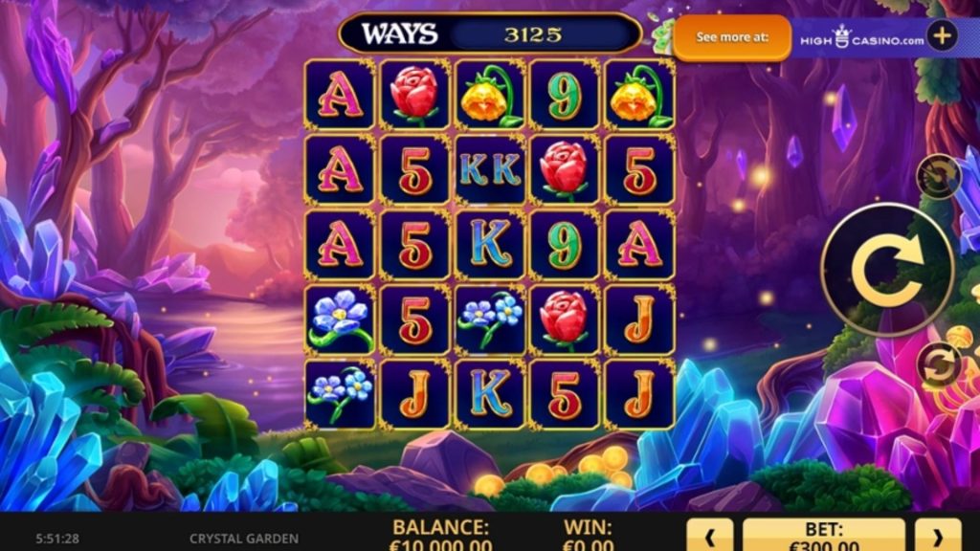Click the WAYS 3125 counter display
This screenshot has height=551, width=980.
point(490,33)
